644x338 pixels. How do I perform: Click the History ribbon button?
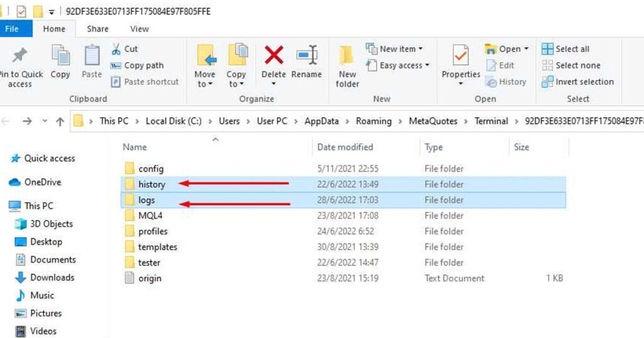(506, 82)
